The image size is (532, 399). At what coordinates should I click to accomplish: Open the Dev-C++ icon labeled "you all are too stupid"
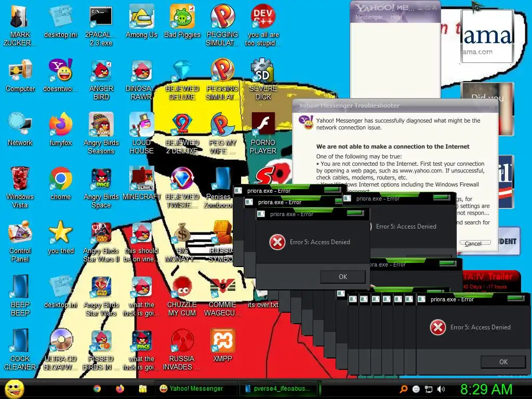[263, 24]
